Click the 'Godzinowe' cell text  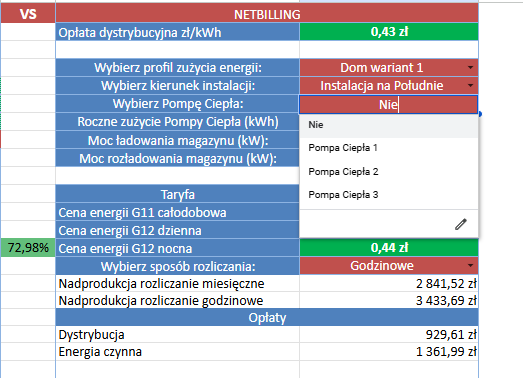pos(382,266)
